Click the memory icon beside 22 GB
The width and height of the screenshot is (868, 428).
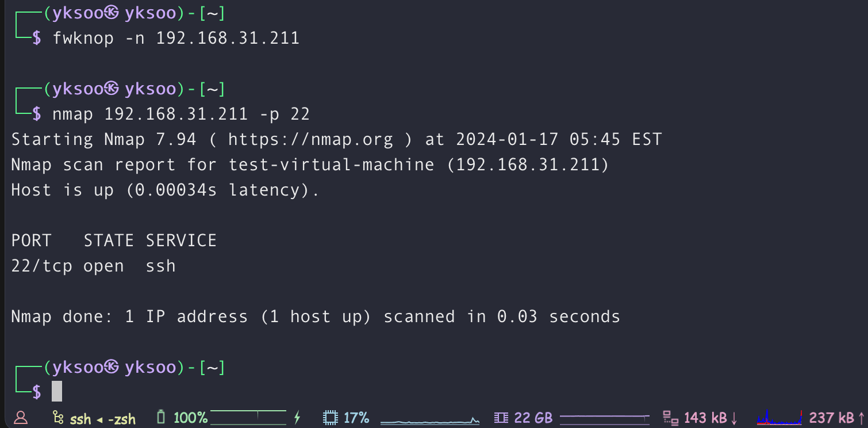point(501,418)
